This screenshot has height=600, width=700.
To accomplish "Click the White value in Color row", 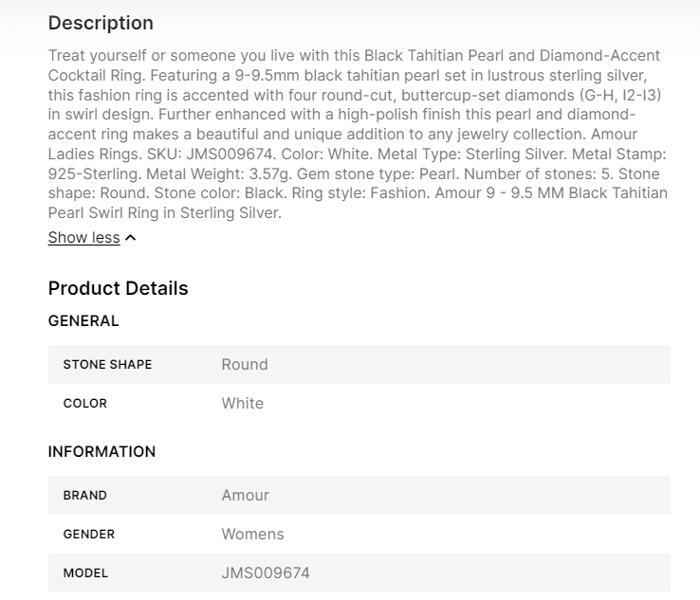I will tap(243, 404).
